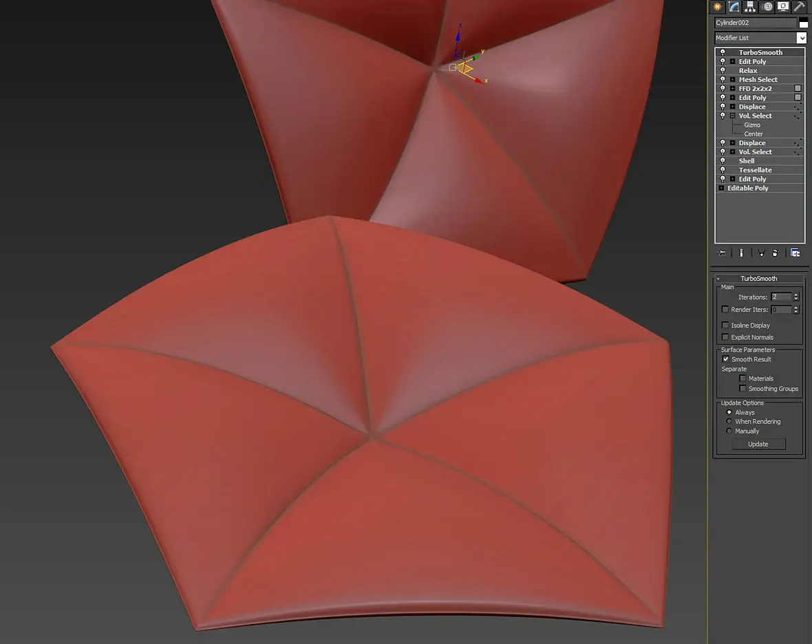The image size is (812, 644).
Task: Toggle lightbulb of Displace above expanded Vol. Select
Action: pos(723,107)
